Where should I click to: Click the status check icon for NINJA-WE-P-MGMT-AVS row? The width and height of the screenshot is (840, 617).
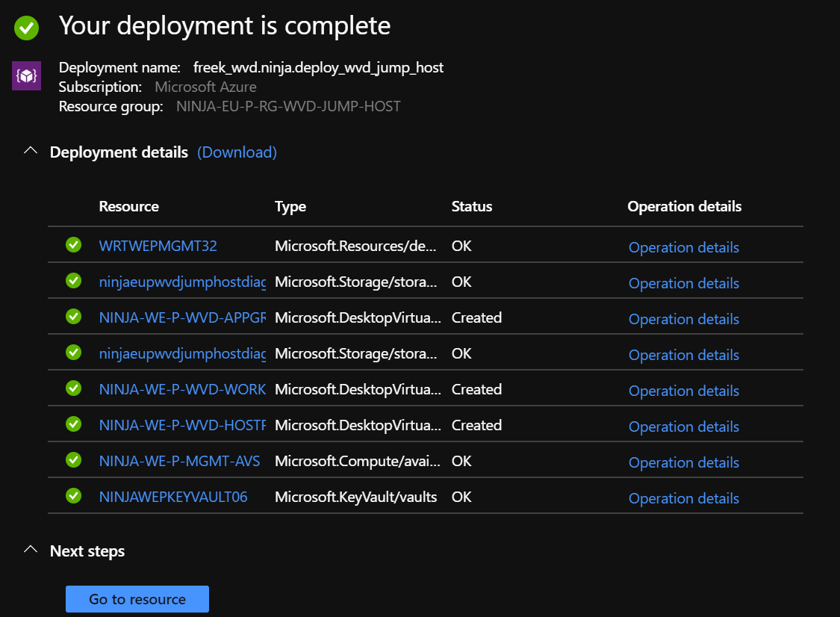pos(73,460)
